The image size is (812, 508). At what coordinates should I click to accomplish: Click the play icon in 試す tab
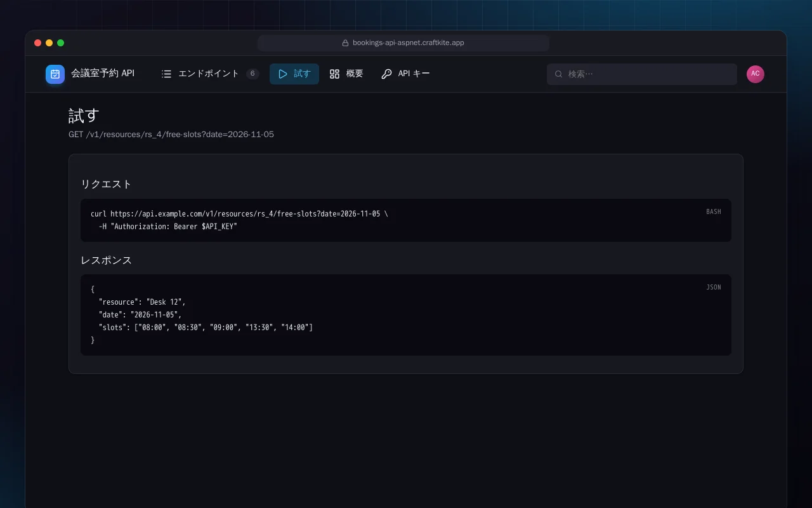[x=283, y=74]
